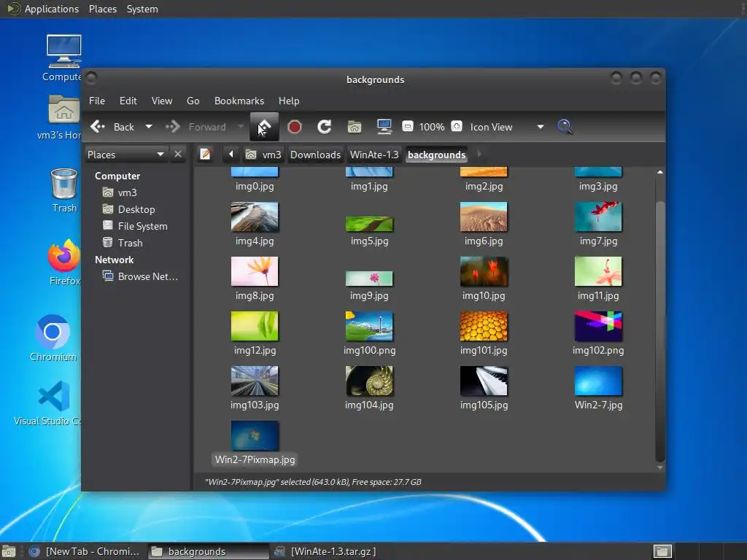Toggle the text location entry pencil icon
The width and height of the screenshot is (747, 560).
coord(205,155)
